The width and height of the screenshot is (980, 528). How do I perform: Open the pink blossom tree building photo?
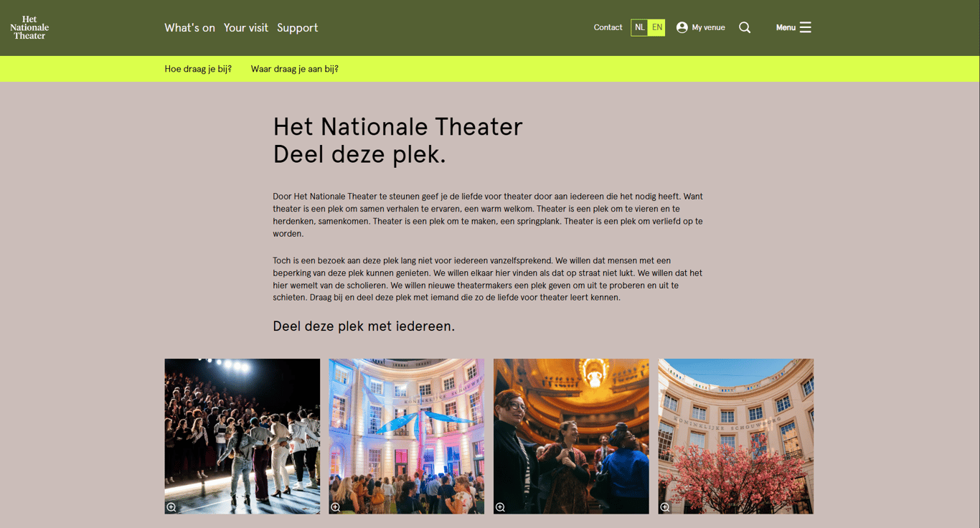736,436
